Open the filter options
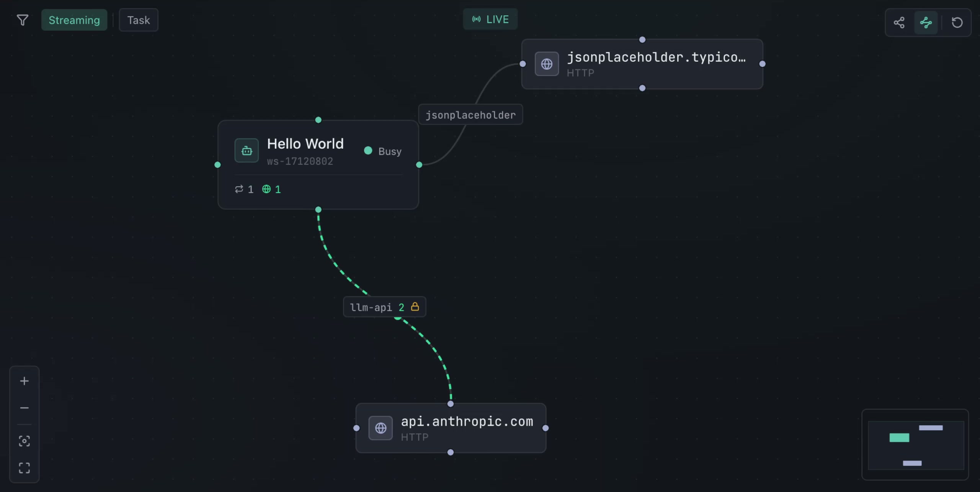The height and width of the screenshot is (492, 980). click(23, 20)
